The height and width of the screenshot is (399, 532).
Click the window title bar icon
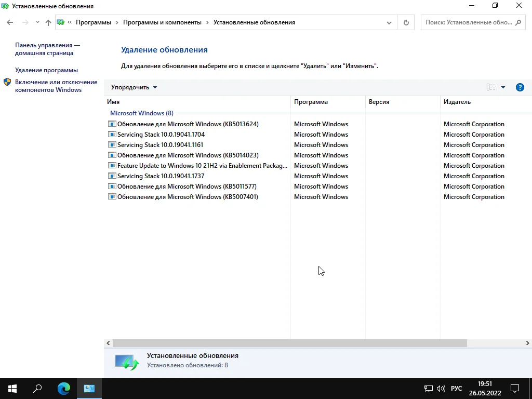5,6
